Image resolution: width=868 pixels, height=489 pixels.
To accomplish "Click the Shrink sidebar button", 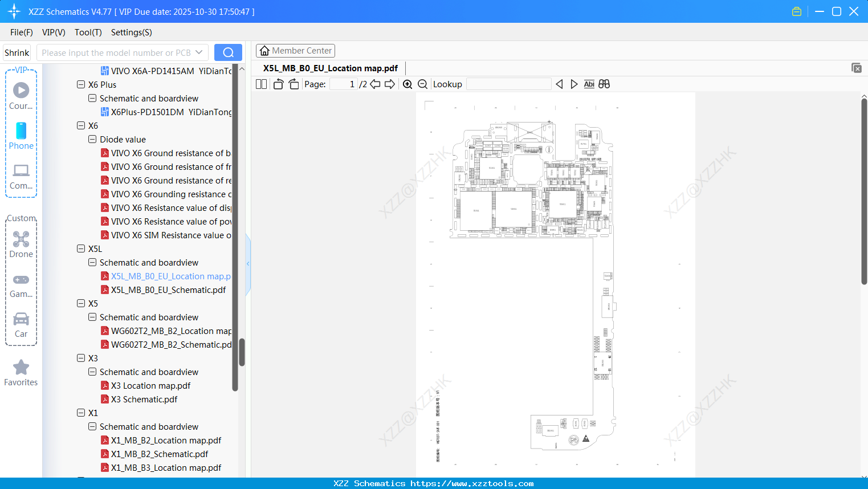I will (17, 52).
